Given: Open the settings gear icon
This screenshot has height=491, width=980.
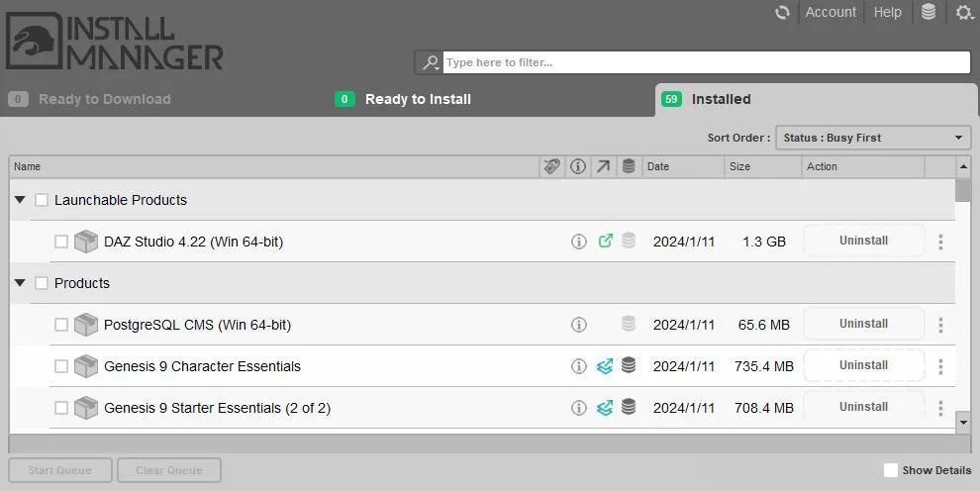Looking at the screenshot, I should click(x=963, y=12).
